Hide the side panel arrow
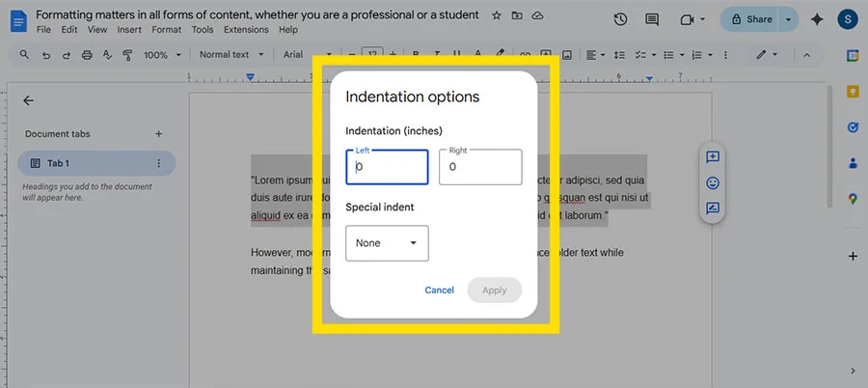This screenshot has height=388, width=868. point(854,371)
